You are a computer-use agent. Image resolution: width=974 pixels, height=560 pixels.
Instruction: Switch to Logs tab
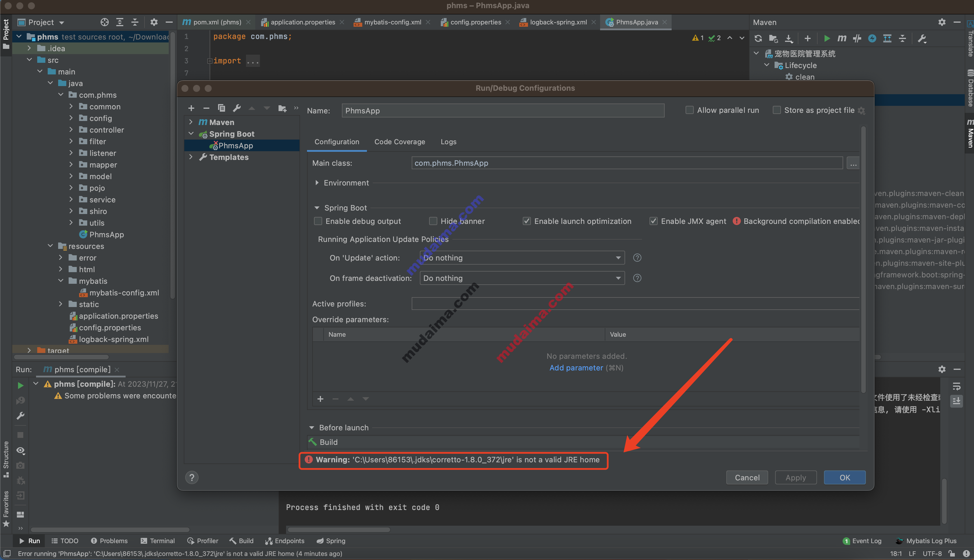448,142
